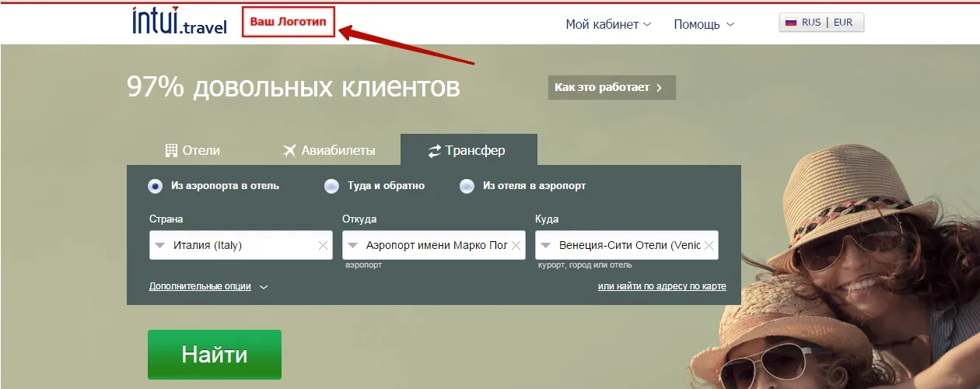Switch to the Отели tab
Screen dimensions: 980x389
coord(193,150)
